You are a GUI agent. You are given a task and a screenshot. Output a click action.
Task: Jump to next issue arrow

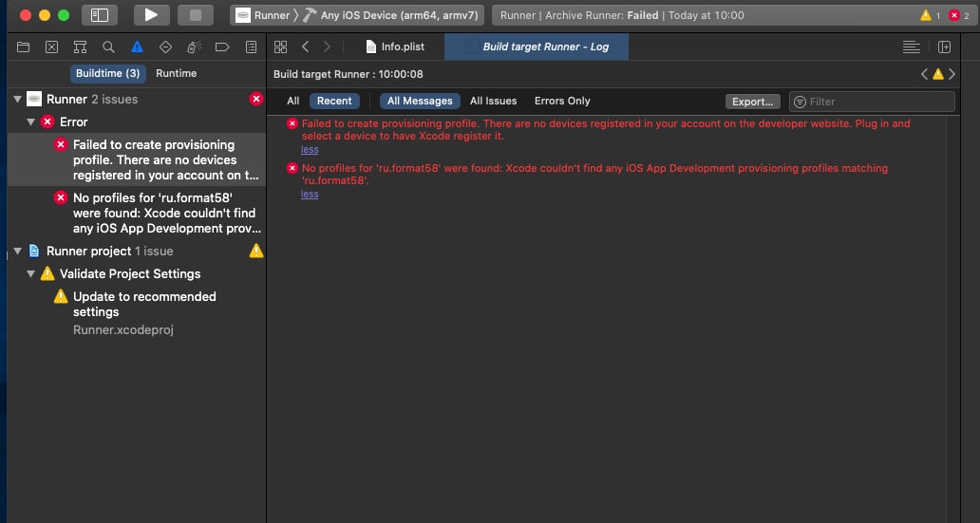pos(952,74)
